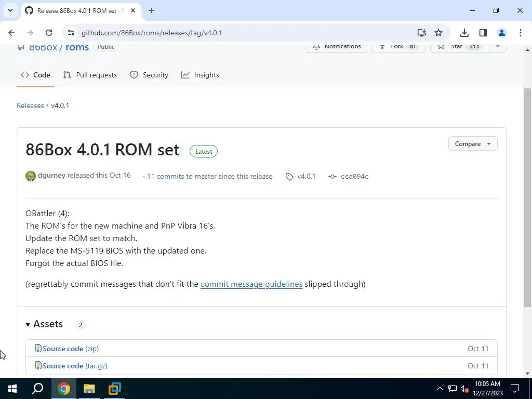Open the commit message guidelines link
The width and height of the screenshot is (532, 399).
251,284
